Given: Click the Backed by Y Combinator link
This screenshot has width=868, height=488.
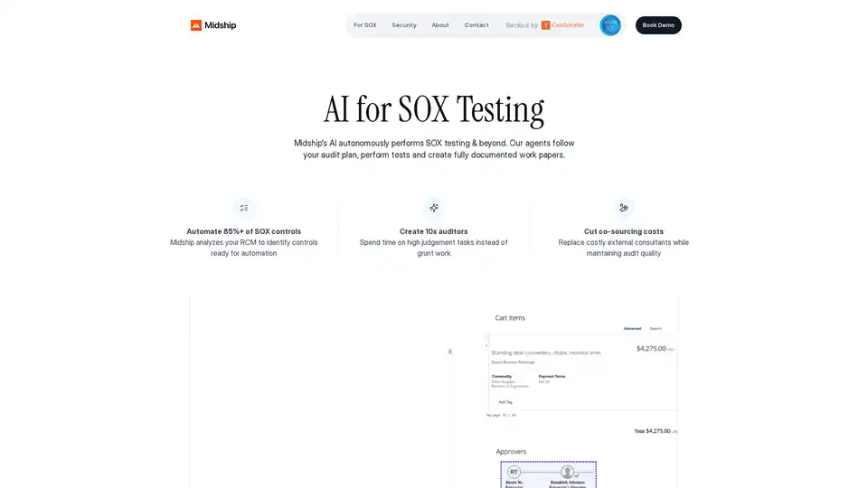Looking at the screenshot, I should (x=545, y=25).
